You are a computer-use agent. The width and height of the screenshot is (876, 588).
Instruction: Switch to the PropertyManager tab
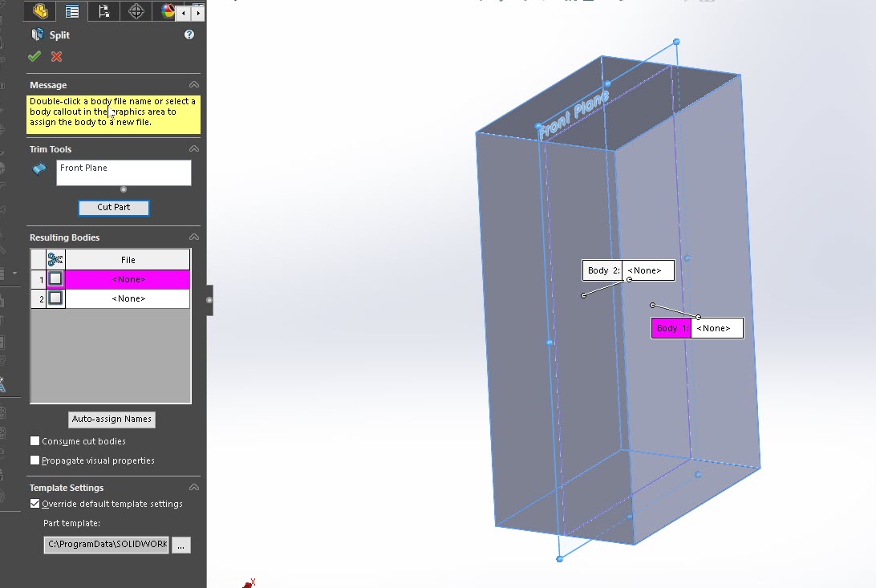72,11
